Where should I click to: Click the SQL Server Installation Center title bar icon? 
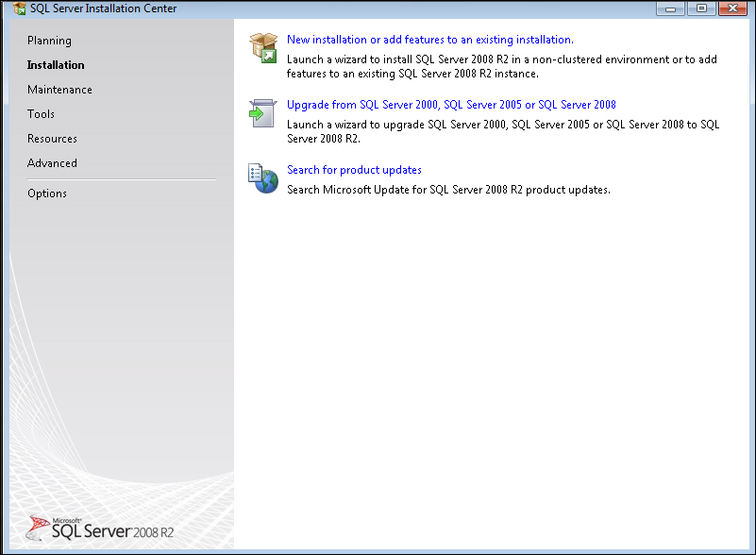(20, 8)
